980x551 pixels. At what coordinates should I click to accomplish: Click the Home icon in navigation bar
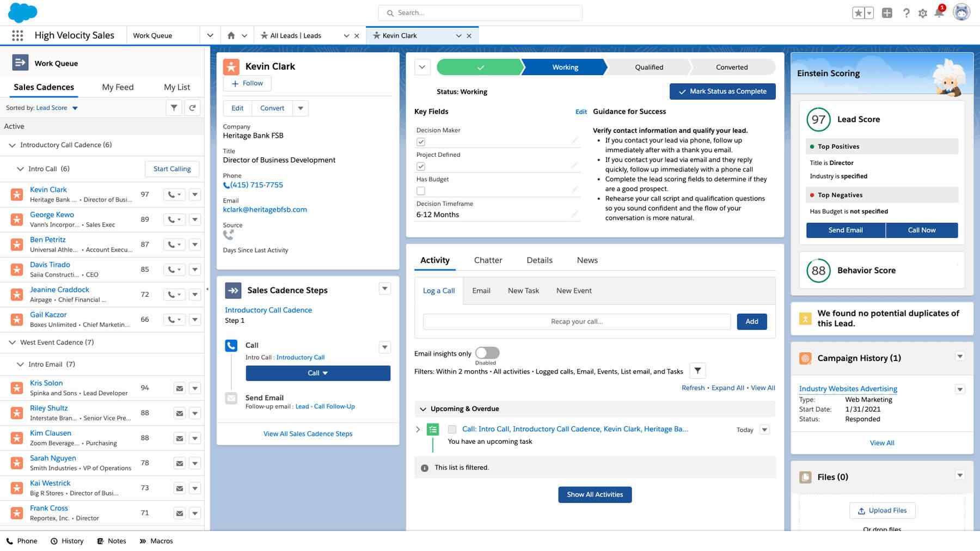231,35
